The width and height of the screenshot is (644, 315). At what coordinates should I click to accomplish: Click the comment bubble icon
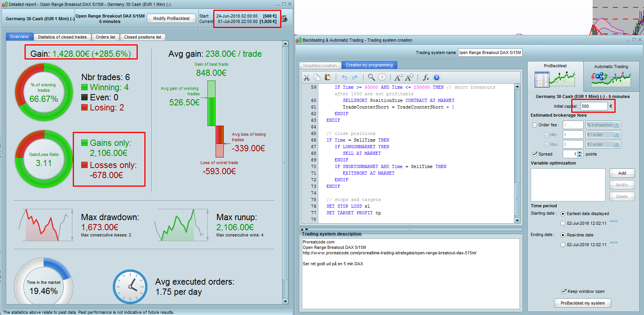click(x=382, y=77)
